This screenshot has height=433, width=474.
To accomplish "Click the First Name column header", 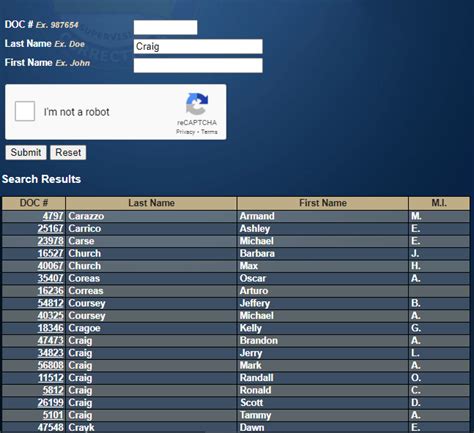I will point(323,203).
